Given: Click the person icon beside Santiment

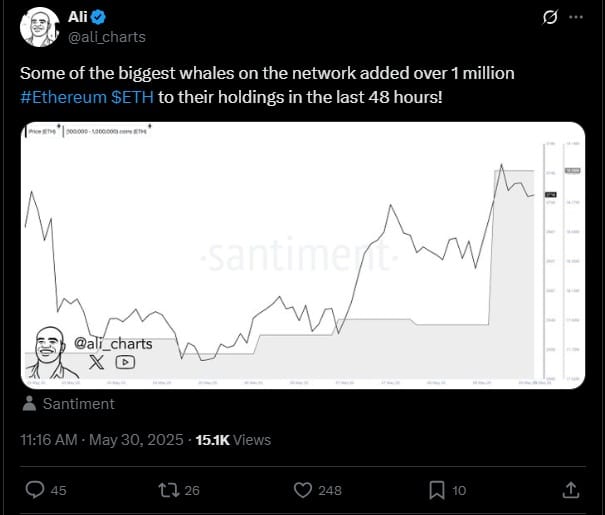Looking at the screenshot, I should 30,404.
